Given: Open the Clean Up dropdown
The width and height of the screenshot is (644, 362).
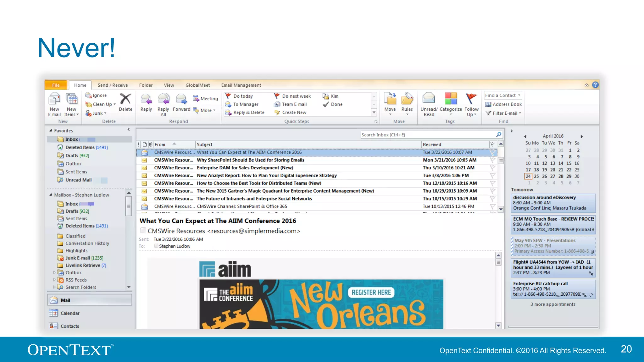Looking at the screenshot, I should (101, 104).
